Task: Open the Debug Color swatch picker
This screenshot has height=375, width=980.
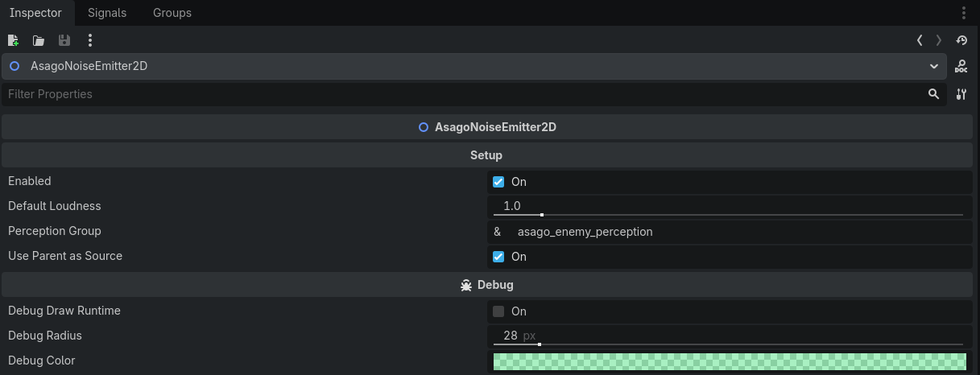Action: (730, 361)
